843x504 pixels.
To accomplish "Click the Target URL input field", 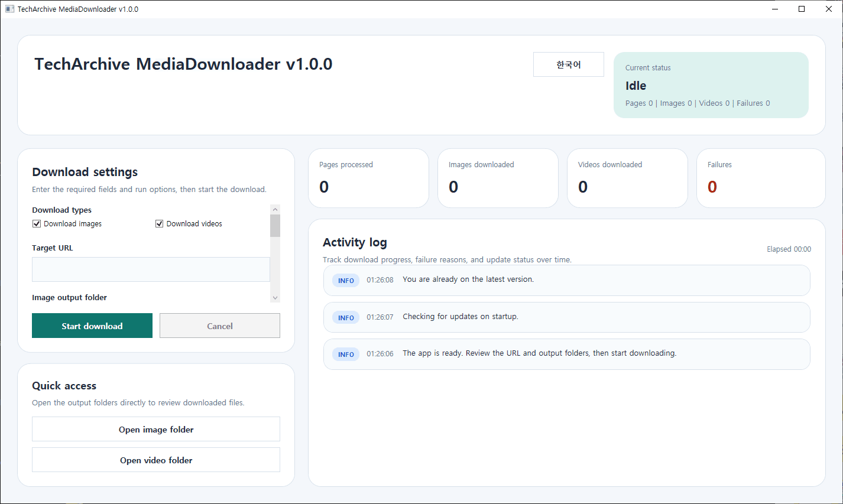I will [x=151, y=269].
